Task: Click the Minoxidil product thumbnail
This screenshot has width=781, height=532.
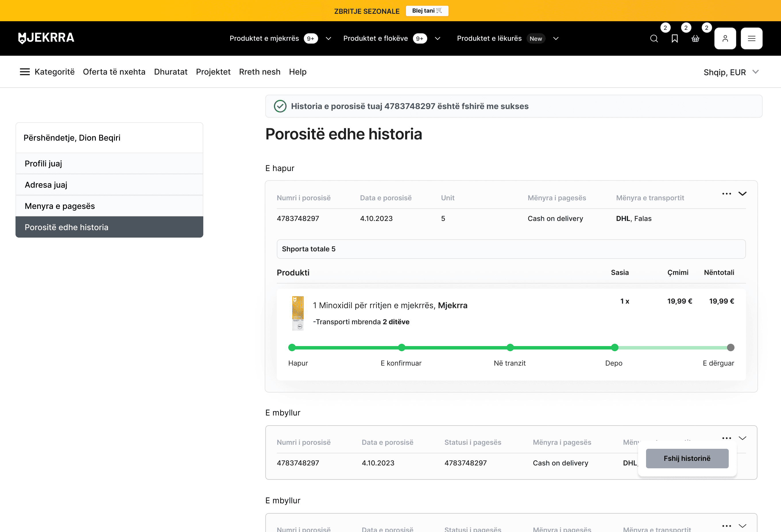Action: pos(298,313)
